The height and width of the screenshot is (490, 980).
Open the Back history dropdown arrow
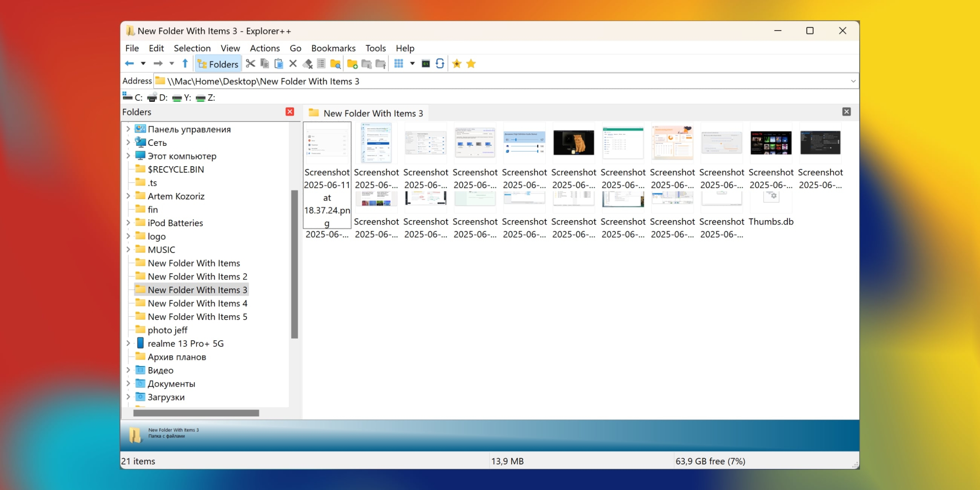[x=143, y=64]
